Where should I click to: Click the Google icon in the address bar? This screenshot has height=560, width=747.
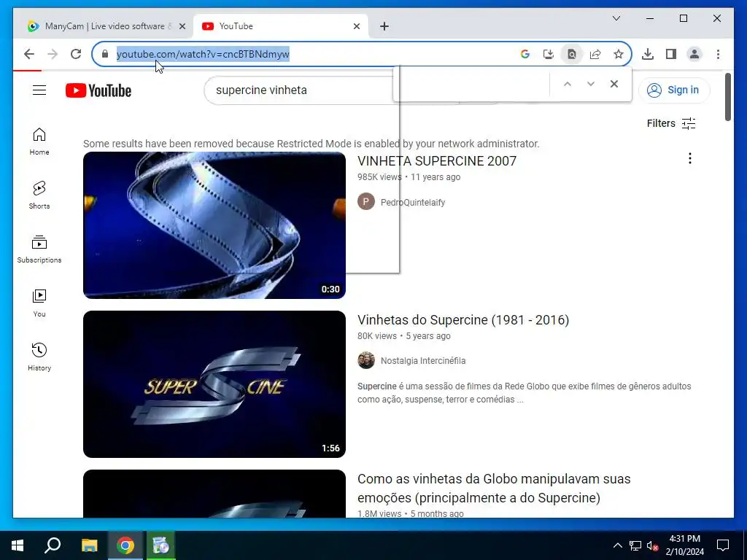tap(525, 54)
